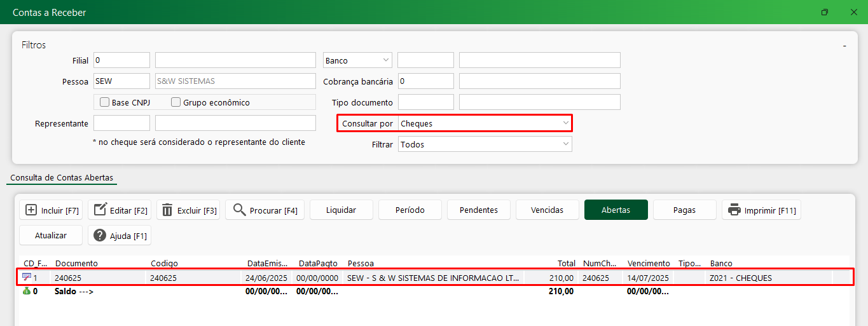Click the Procurar [F4] magnifier icon
Screen dimensions: 868x326
(239, 210)
